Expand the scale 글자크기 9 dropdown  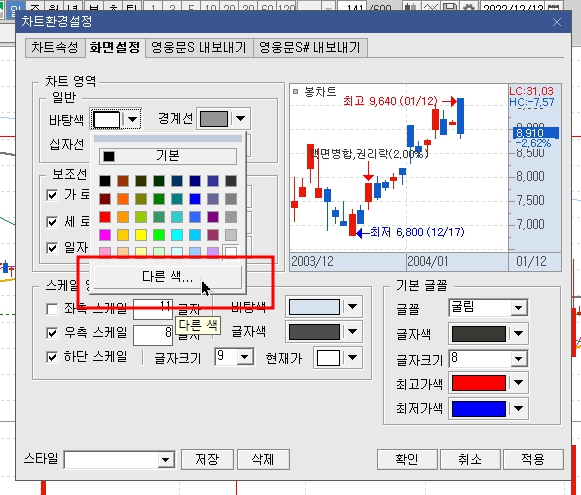(x=245, y=357)
